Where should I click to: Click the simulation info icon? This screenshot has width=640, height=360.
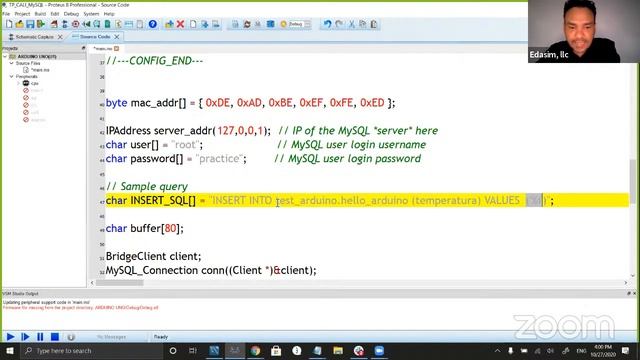coord(71,337)
